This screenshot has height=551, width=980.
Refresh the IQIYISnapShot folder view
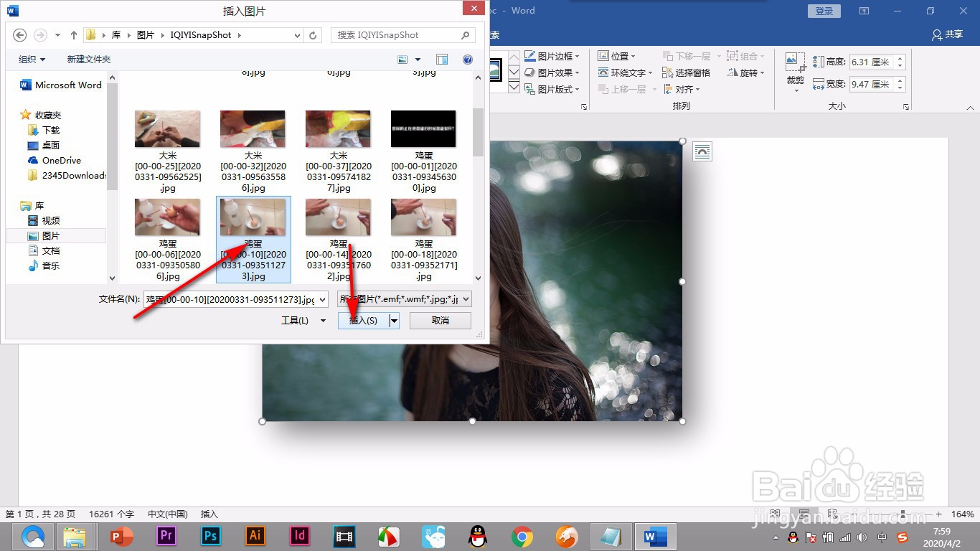(x=314, y=34)
